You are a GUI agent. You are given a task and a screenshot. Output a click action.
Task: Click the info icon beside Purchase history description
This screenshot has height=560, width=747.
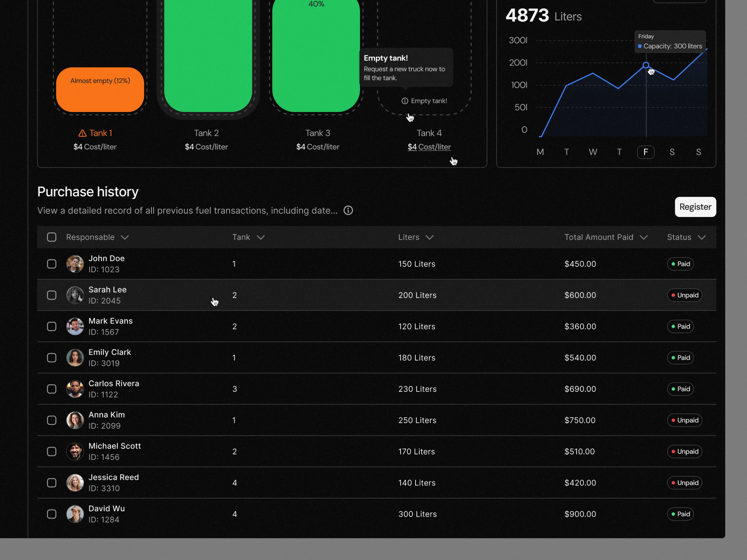tap(348, 210)
